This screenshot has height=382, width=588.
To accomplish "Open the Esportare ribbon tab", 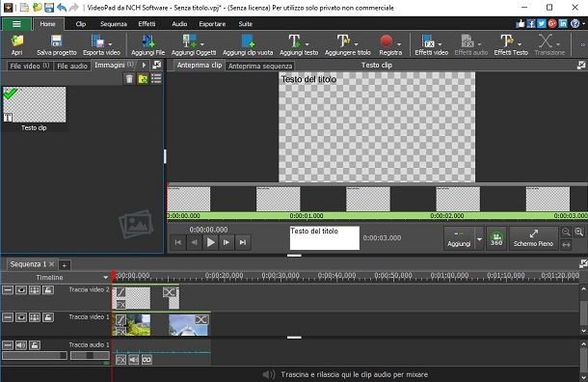I will click(x=212, y=24).
